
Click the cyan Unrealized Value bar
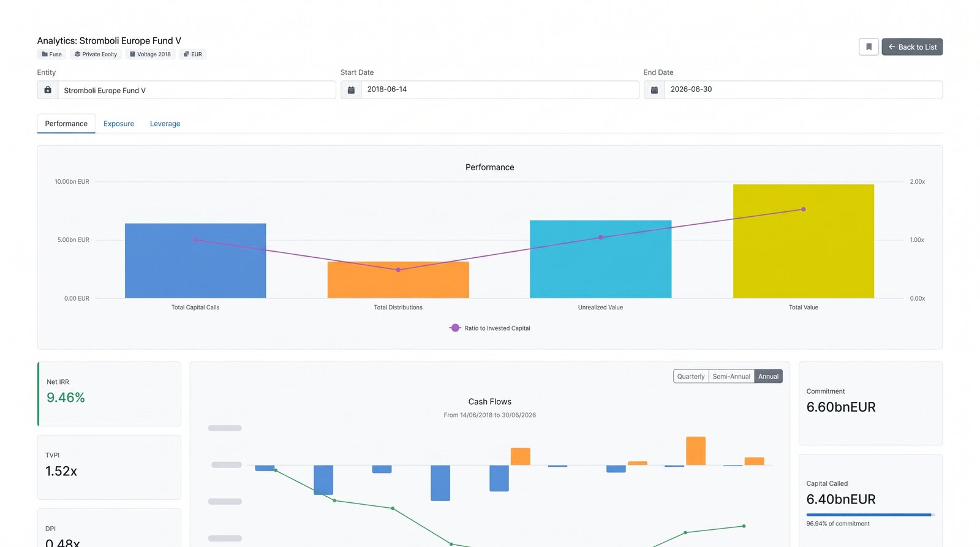click(601, 259)
